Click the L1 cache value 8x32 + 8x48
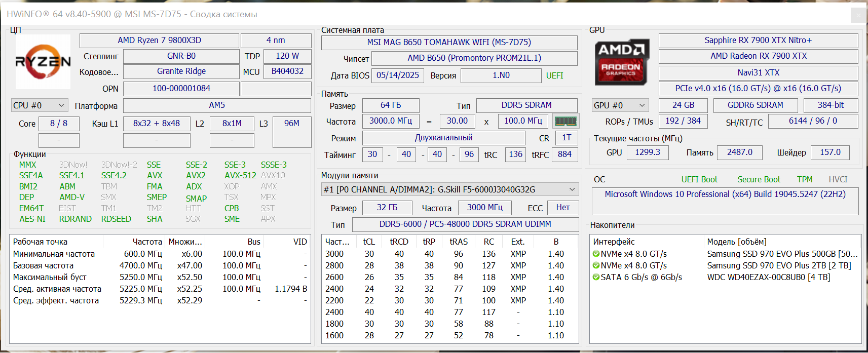868x353 pixels. click(x=157, y=124)
